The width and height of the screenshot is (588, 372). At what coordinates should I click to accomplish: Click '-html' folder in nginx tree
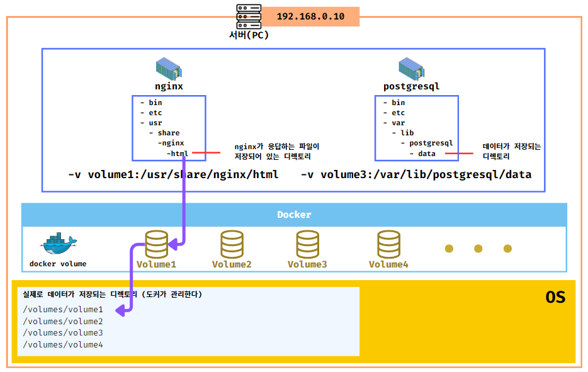(x=178, y=154)
